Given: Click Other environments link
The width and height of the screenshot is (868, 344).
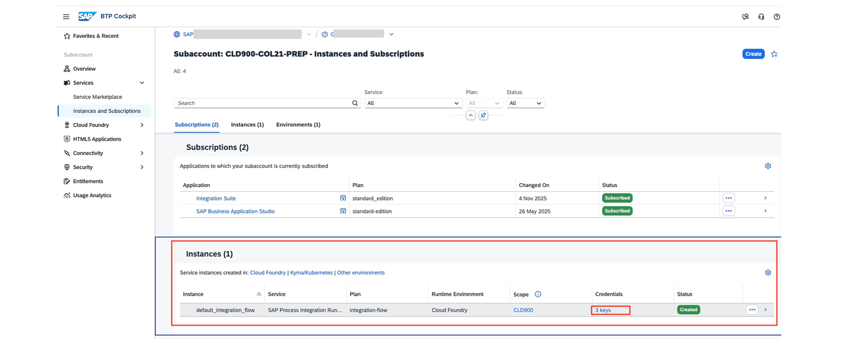Looking at the screenshot, I should coord(361,273).
